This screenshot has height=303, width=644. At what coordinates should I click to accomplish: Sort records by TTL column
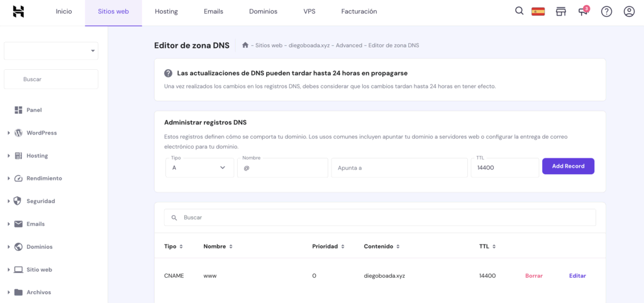(487, 246)
